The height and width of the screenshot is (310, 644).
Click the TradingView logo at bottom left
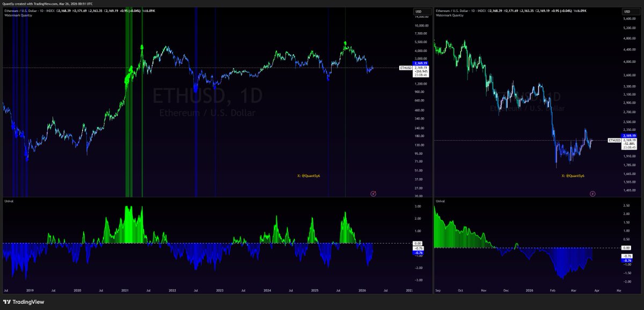[25, 302]
